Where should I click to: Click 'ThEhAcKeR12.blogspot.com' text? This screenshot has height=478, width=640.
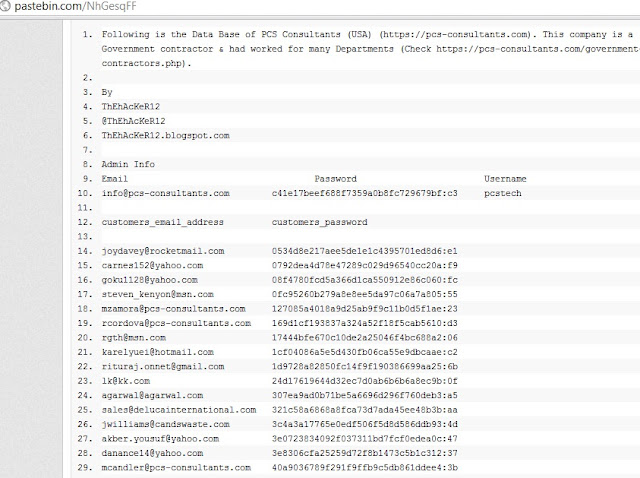pos(165,136)
